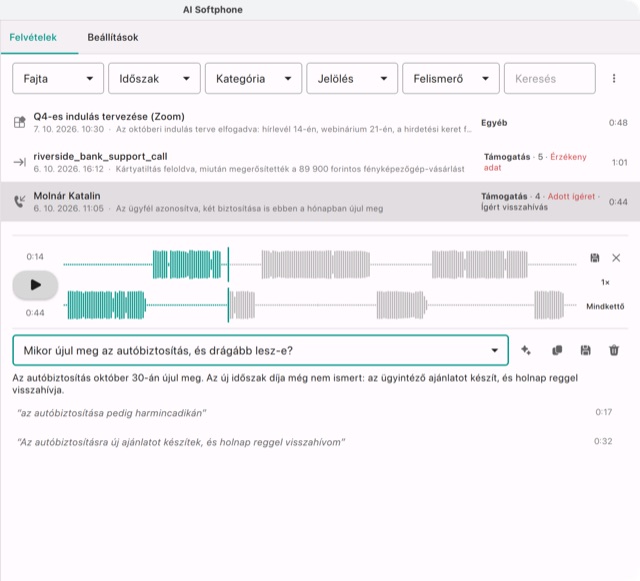The image size is (640, 581).
Task: Select the riverside_bank_support_call recording
Action: tap(320, 162)
